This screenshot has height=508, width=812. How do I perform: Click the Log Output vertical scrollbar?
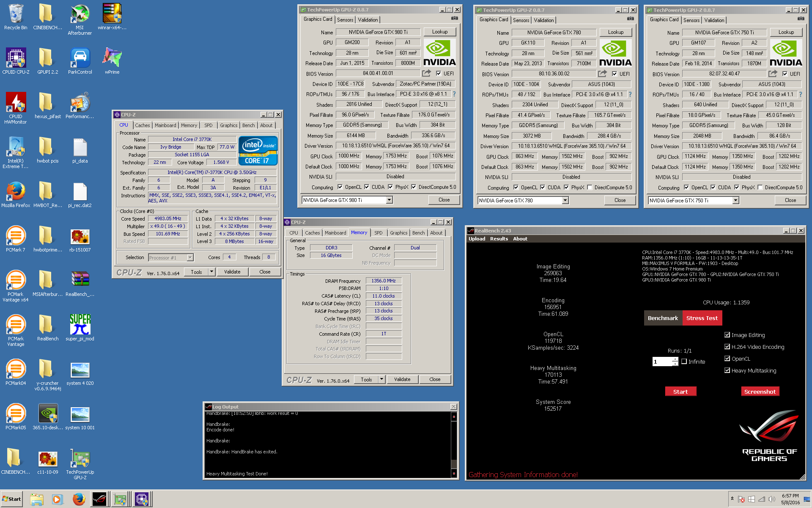[454, 444]
